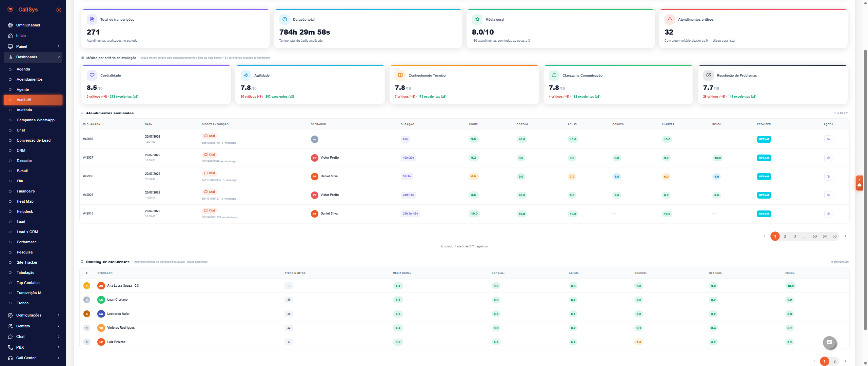Open the AuditaAi menu item
The height and width of the screenshot is (366, 868).
(33, 100)
